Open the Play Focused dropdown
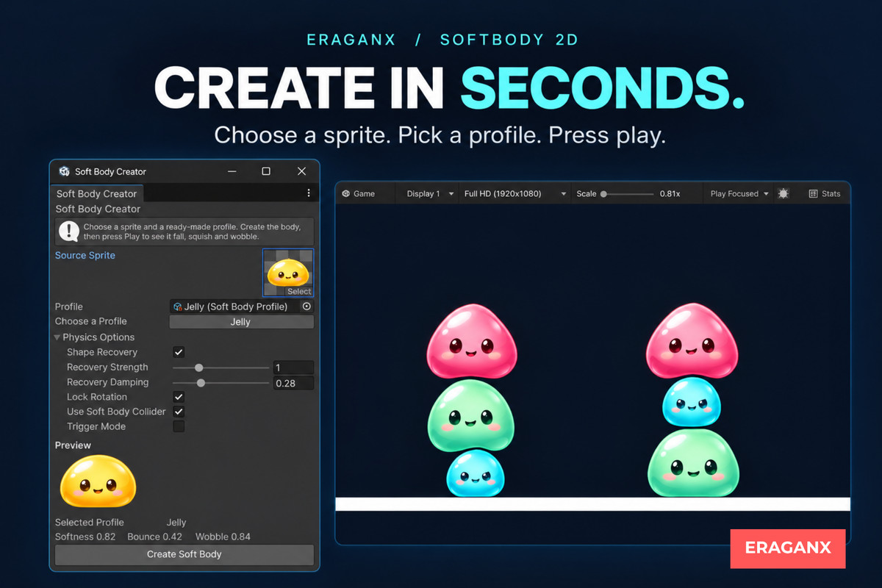 point(739,194)
